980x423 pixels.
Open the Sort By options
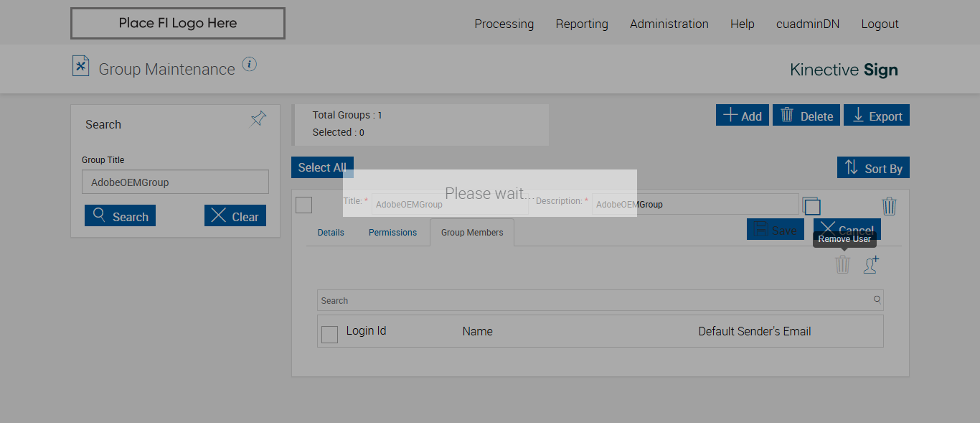[x=873, y=168]
